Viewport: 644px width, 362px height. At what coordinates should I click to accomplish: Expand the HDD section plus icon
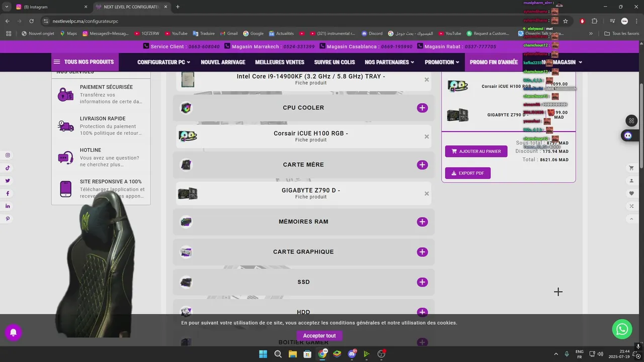(422, 312)
